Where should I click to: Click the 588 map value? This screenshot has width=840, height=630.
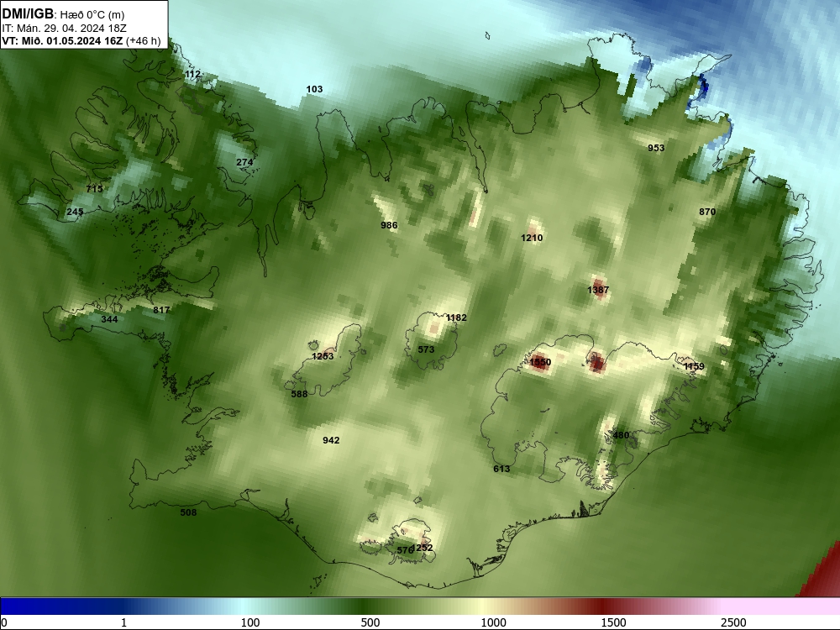coord(299,394)
